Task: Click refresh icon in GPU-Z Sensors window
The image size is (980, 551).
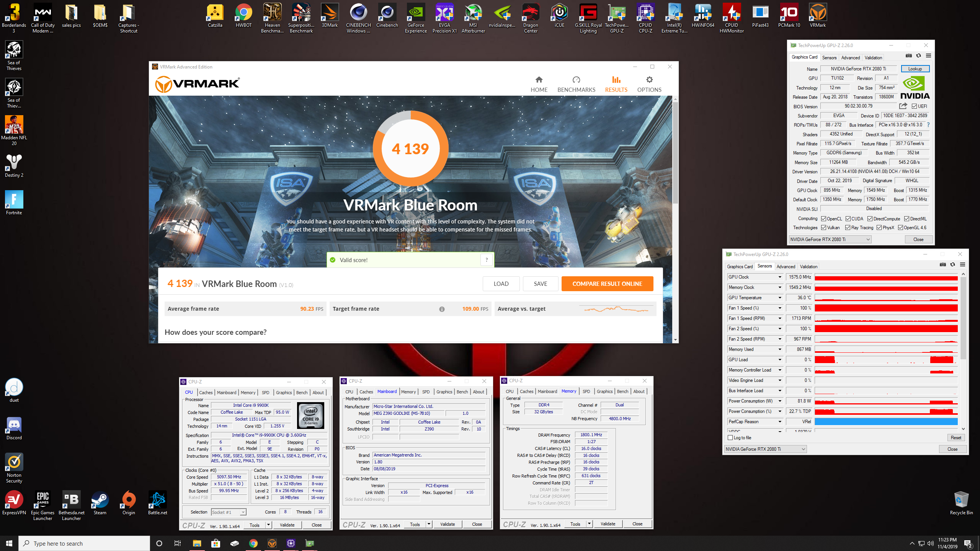Action: (x=953, y=265)
